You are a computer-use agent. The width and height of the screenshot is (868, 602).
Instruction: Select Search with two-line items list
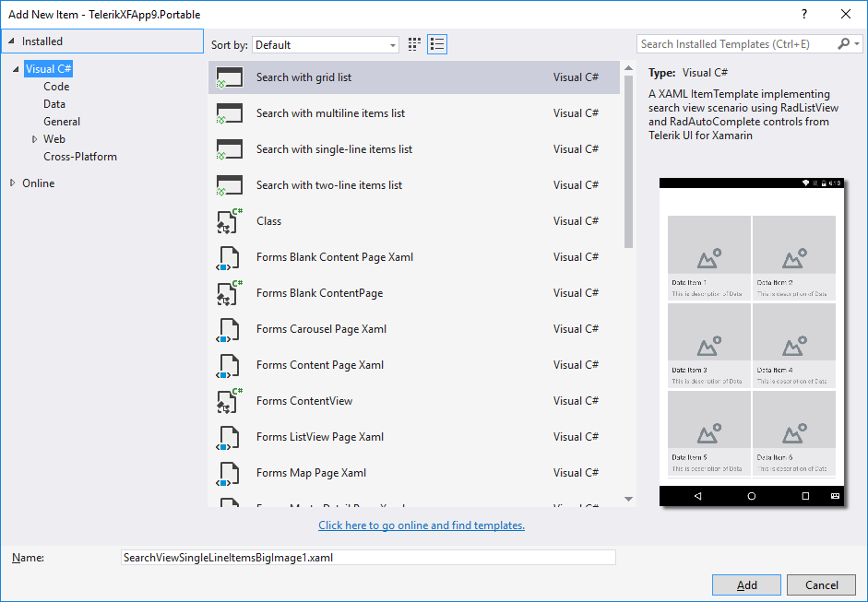click(x=329, y=185)
